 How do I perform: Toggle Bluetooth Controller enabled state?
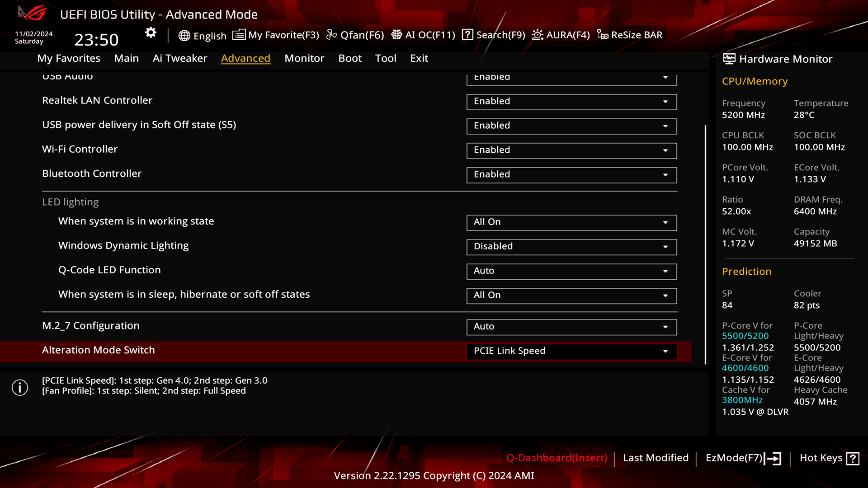click(571, 174)
